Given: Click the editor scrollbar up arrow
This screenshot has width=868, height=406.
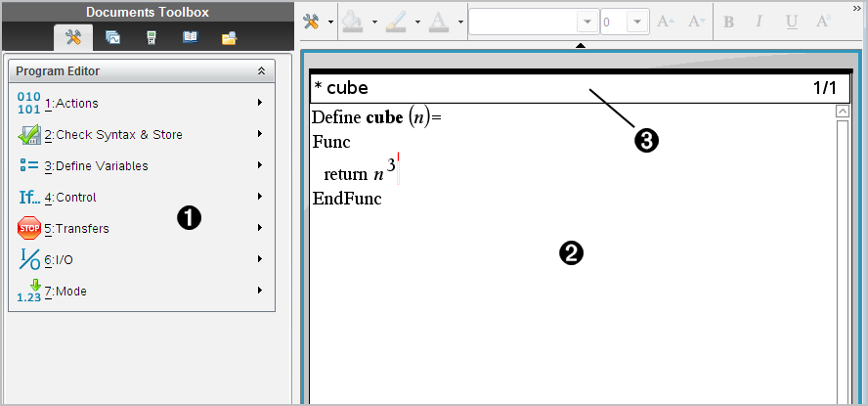Looking at the screenshot, I should 843,112.
